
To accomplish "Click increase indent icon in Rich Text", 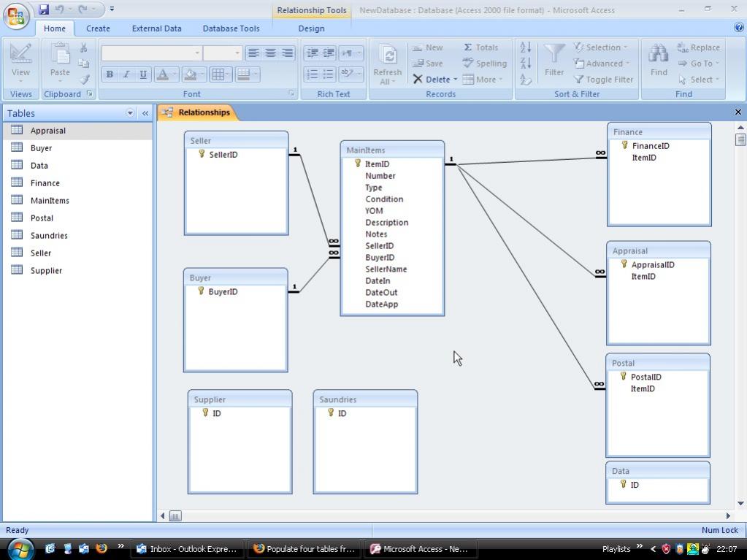I will click(329, 53).
